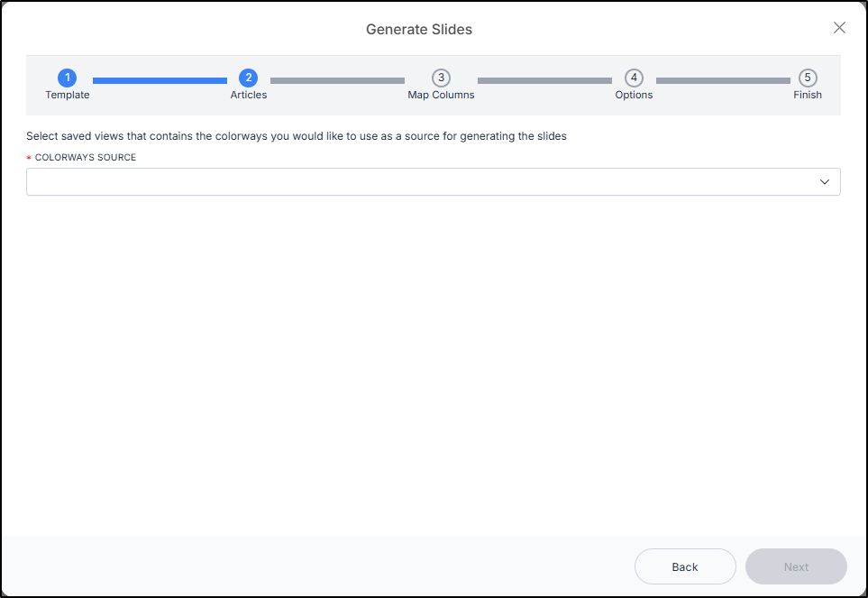Close the Generate Slides dialog
868x598 pixels.
(x=839, y=28)
